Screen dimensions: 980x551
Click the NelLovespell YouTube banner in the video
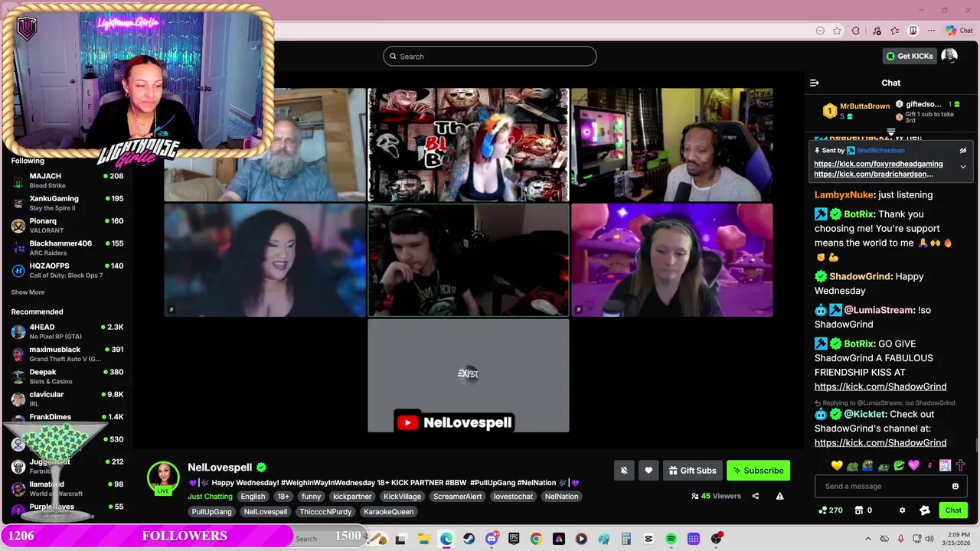[454, 422]
